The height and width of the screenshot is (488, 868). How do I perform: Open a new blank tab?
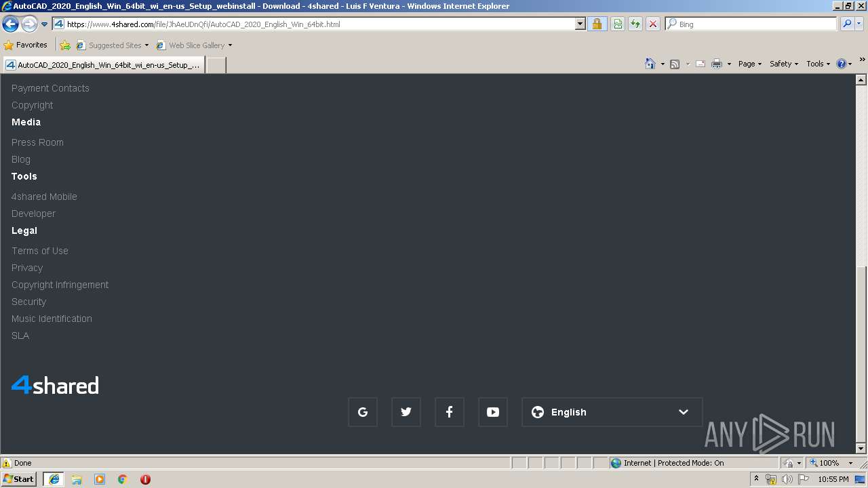(x=216, y=65)
